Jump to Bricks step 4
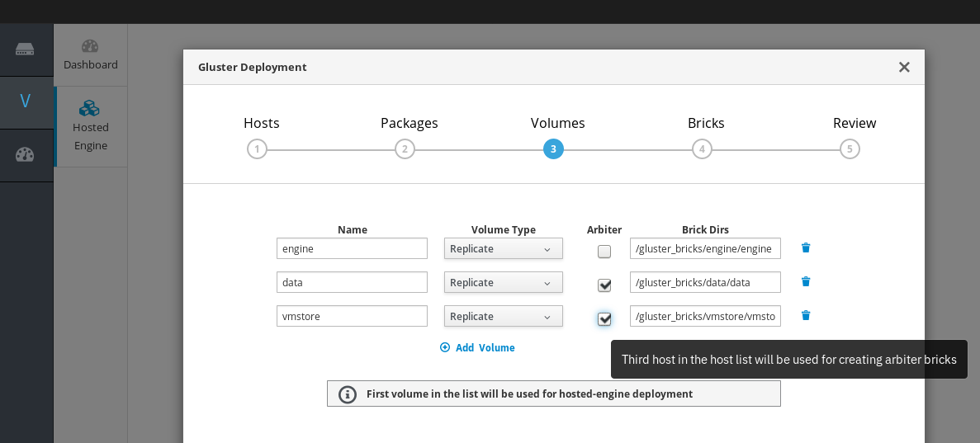This screenshot has height=443, width=980. pyautogui.click(x=702, y=149)
